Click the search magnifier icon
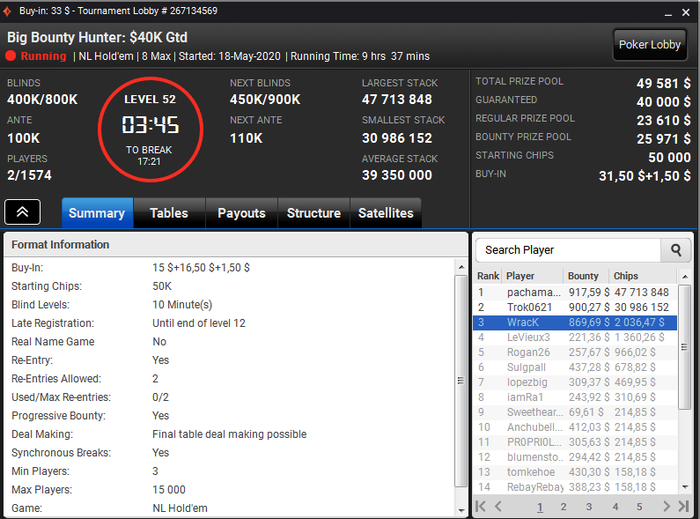 [x=676, y=250]
